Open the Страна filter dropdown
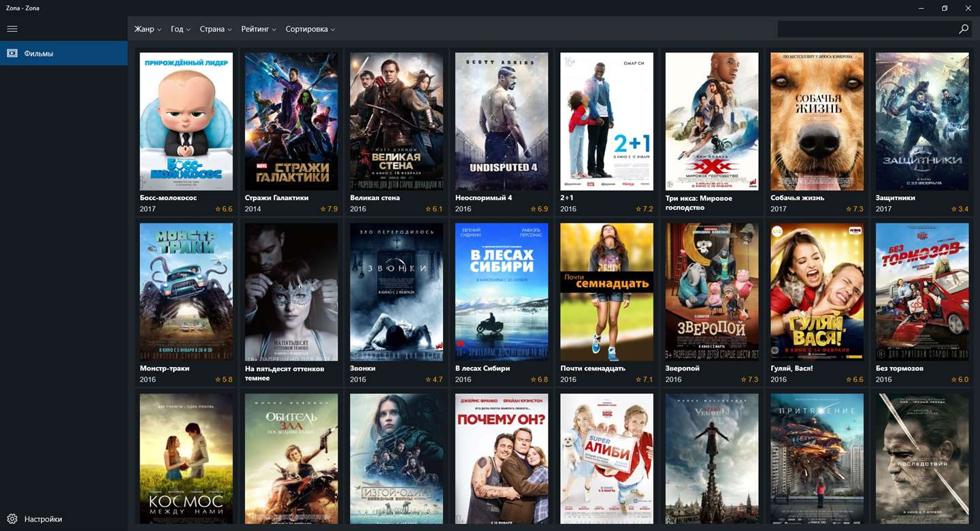Viewport: 980px width, 531px height. coord(216,29)
